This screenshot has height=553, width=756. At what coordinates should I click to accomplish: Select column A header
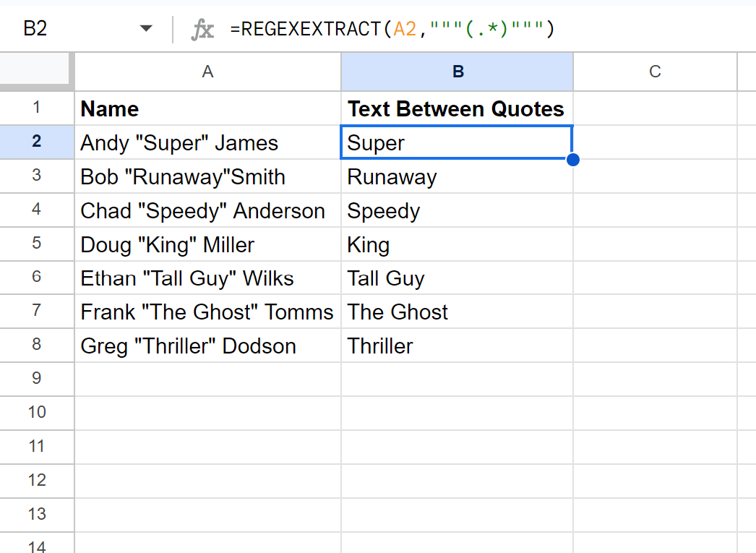click(x=207, y=71)
